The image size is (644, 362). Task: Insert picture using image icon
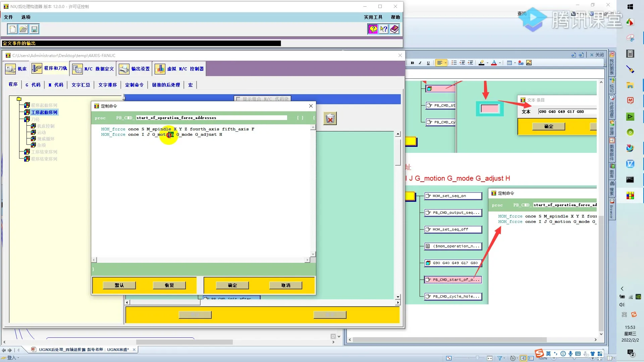click(x=529, y=63)
